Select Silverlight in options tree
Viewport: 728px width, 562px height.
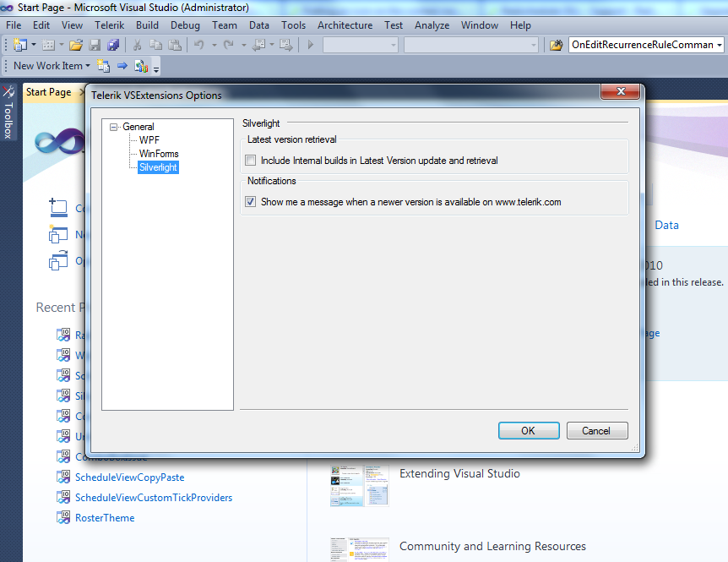(158, 167)
